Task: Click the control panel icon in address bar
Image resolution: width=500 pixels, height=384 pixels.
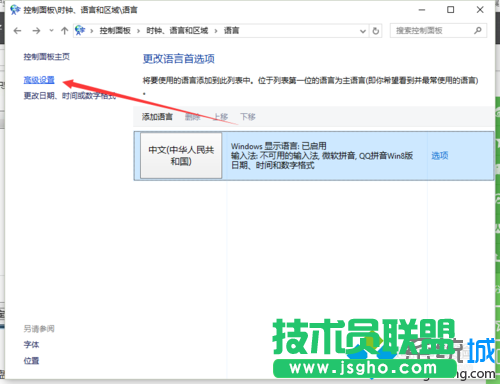Action: tap(80, 30)
